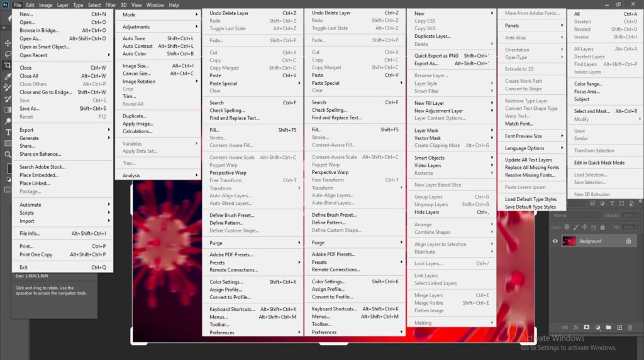Click the Background layer's padlock icon
This screenshot has height=360, width=644.
tap(628, 241)
